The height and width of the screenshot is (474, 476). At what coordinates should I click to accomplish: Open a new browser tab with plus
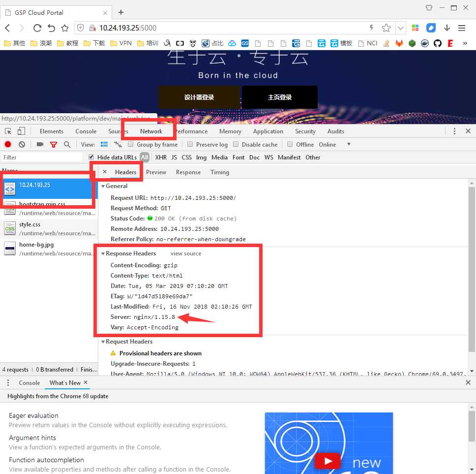click(x=121, y=12)
